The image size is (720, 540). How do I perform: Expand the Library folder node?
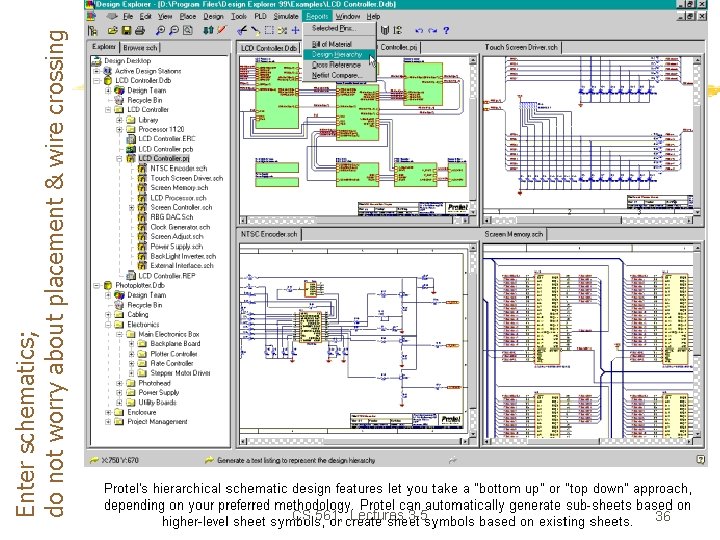pos(120,120)
